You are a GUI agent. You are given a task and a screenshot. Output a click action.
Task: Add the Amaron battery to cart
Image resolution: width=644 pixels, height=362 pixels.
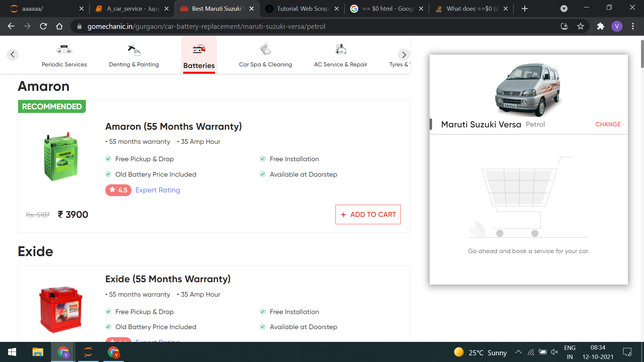coord(368,215)
